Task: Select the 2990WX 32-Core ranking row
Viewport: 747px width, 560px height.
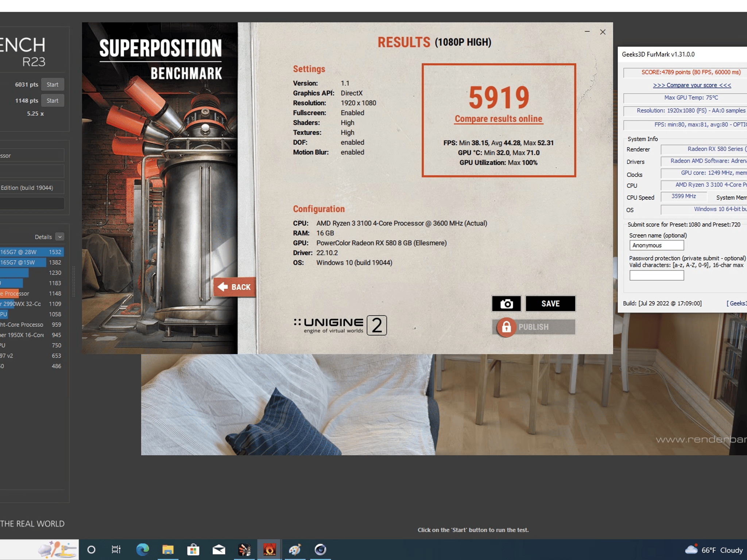Action: [x=32, y=304]
